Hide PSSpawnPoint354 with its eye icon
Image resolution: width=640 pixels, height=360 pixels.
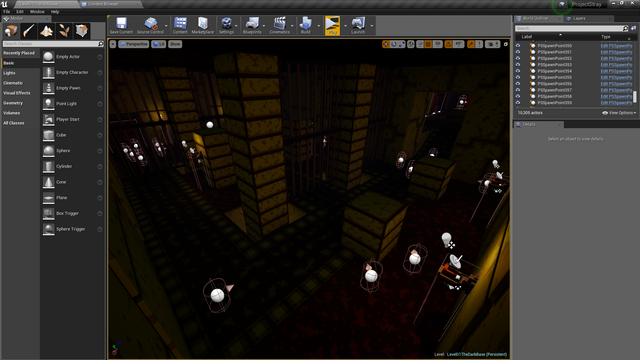click(518, 71)
